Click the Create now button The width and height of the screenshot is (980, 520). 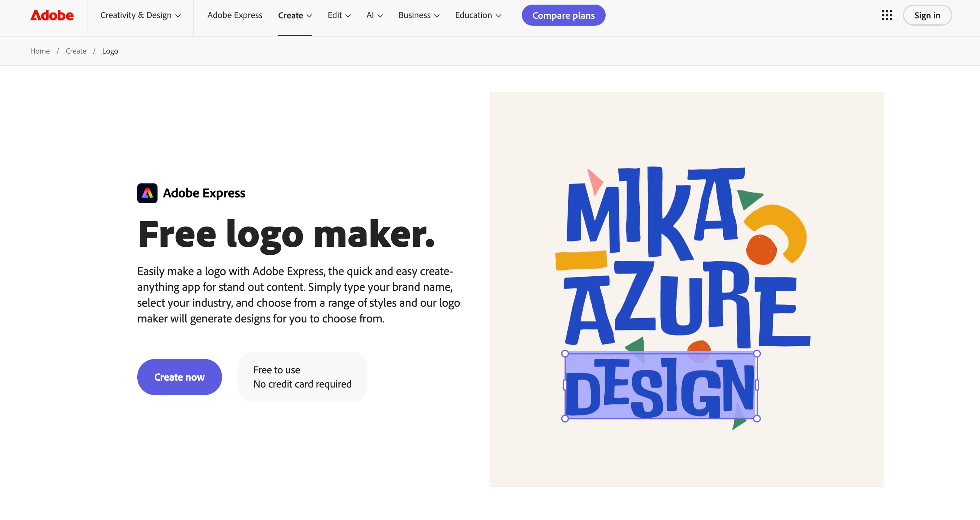179,377
